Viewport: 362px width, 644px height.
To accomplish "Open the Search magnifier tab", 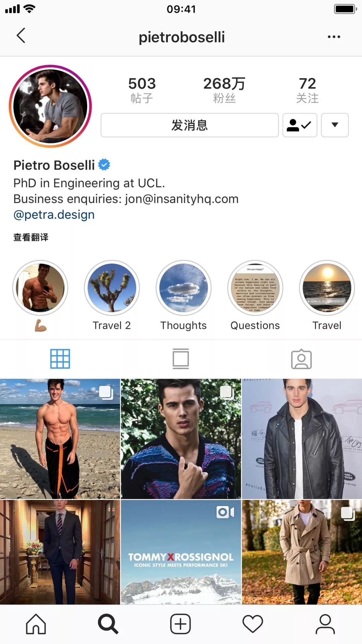I will (108, 624).
